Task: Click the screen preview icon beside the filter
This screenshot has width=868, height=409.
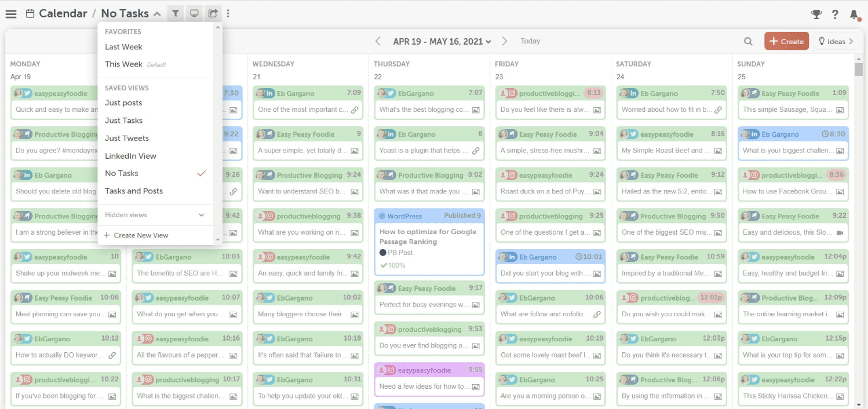Action: [x=194, y=13]
